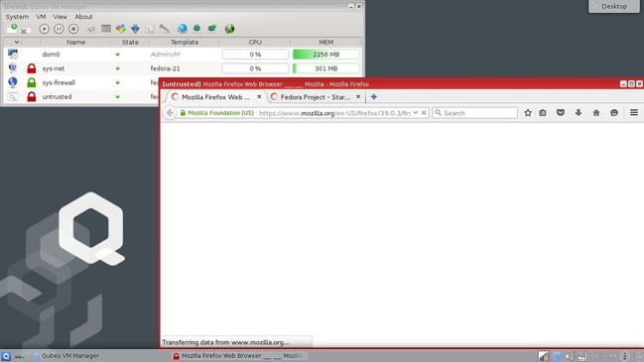Screen dimensions: 644x362
Task: Open the global settings globe icon
Action: (182, 29)
